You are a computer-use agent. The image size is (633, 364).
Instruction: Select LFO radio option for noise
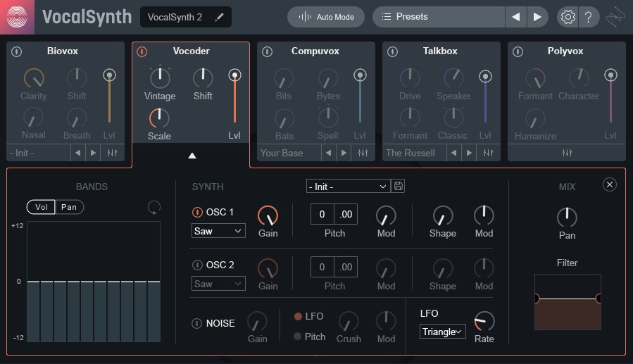tap(298, 316)
